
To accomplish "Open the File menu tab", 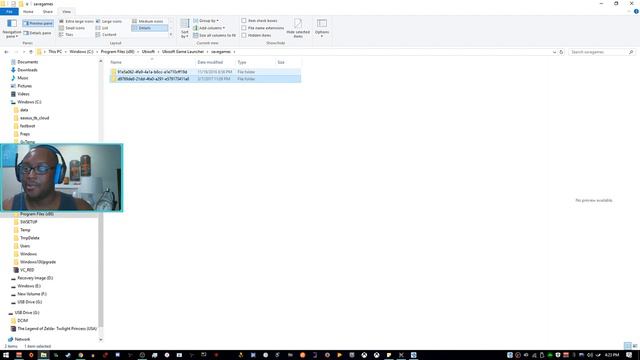I will (9, 11).
